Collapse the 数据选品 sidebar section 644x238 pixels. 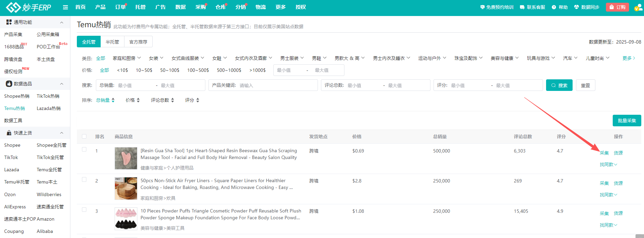click(x=62, y=84)
